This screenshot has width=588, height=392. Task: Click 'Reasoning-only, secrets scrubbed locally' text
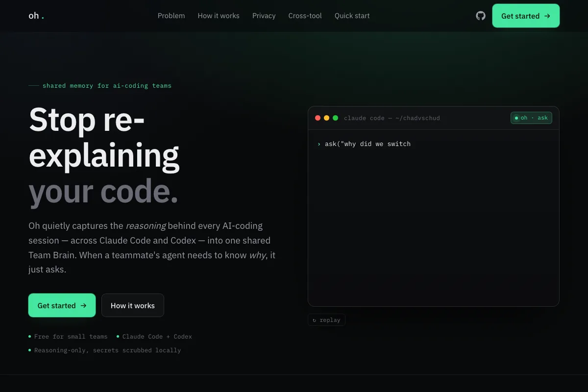(107, 350)
